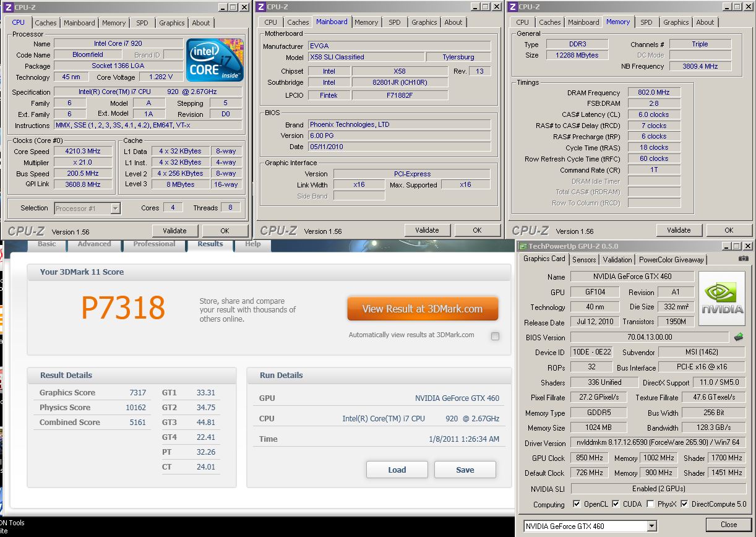Open the 3DMark Help tab
Image resolution: width=756 pixels, height=537 pixels.
click(x=252, y=244)
